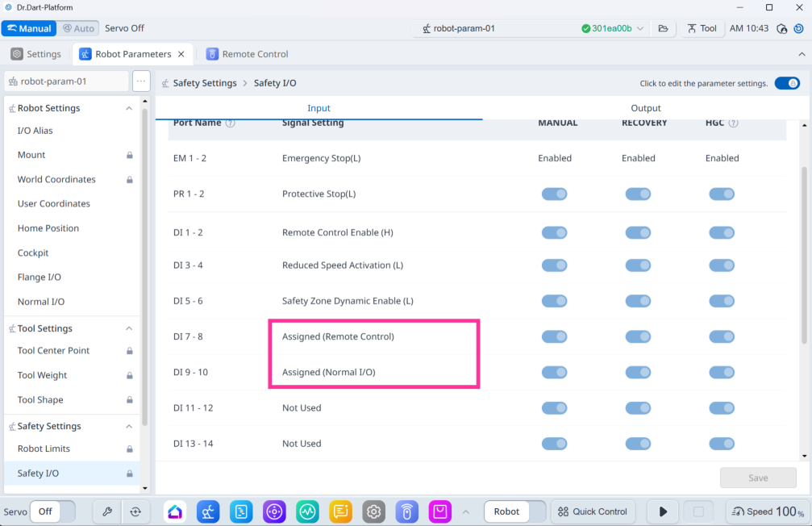
Task: Open the purple jog module icon
Action: point(274,511)
